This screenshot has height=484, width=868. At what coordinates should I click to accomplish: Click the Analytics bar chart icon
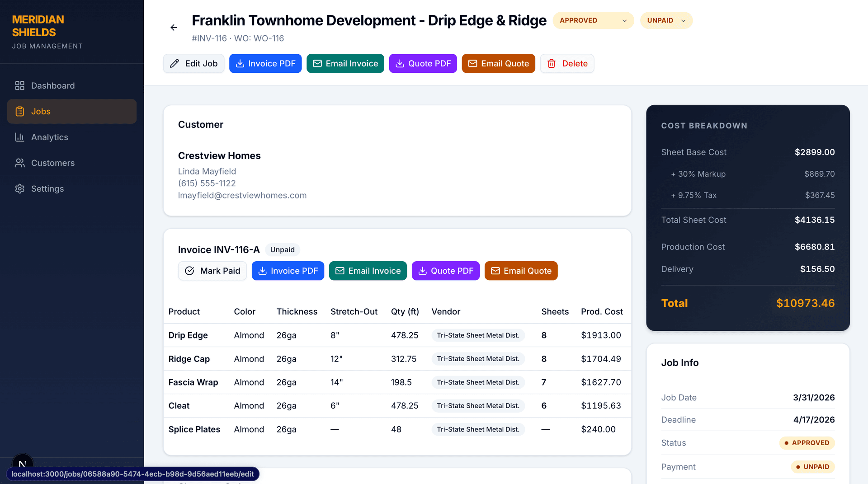pyautogui.click(x=19, y=137)
